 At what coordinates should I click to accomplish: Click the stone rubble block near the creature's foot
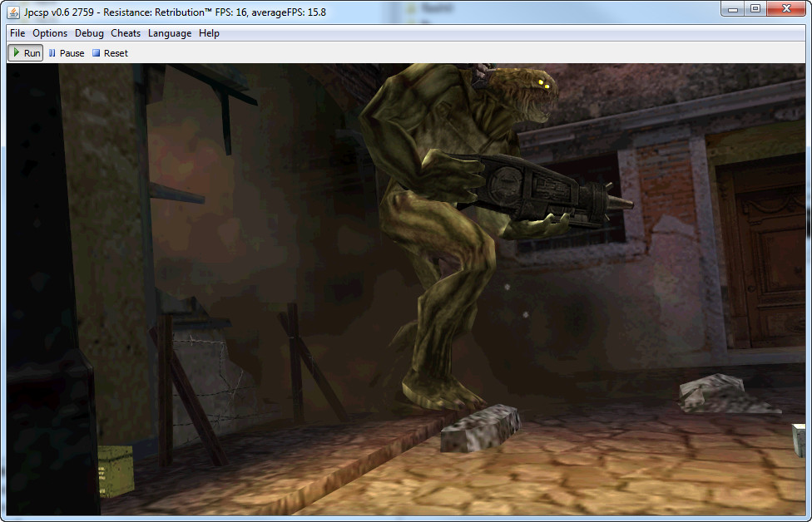(x=480, y=427)
